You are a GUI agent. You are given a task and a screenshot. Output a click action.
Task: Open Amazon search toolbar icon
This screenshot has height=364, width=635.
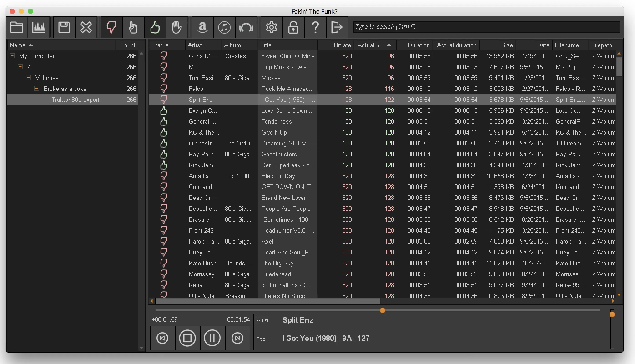(202, 27)
